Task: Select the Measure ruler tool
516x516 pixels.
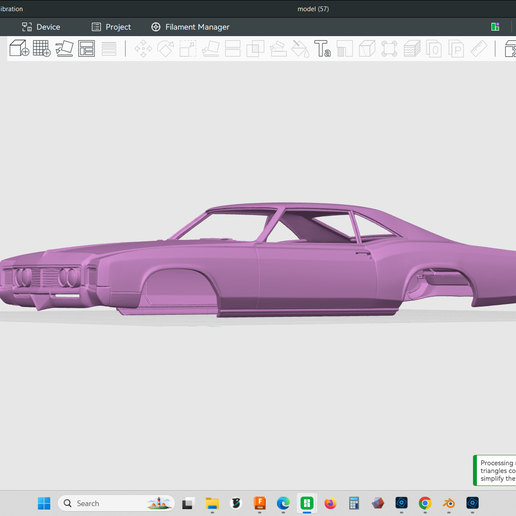Action: click(479, 49)
